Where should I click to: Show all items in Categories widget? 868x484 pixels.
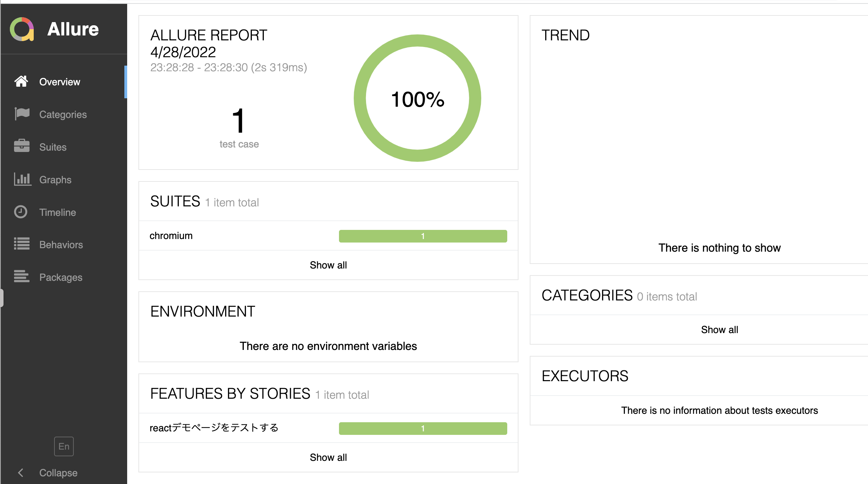coord(719,330)
